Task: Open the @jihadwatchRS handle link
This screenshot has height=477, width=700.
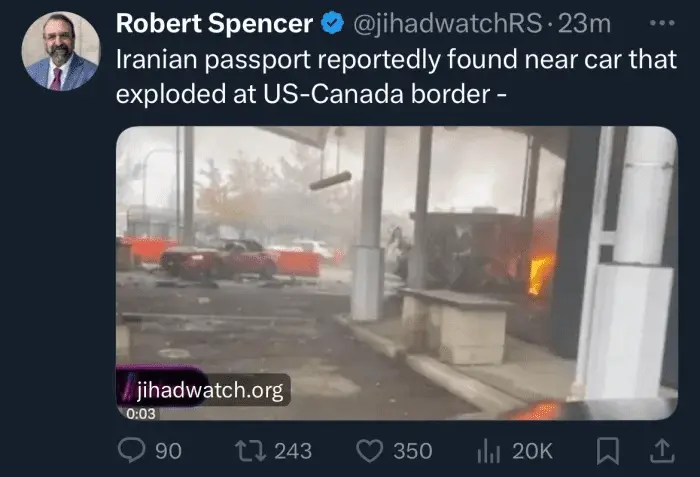Action: [448, 23]
